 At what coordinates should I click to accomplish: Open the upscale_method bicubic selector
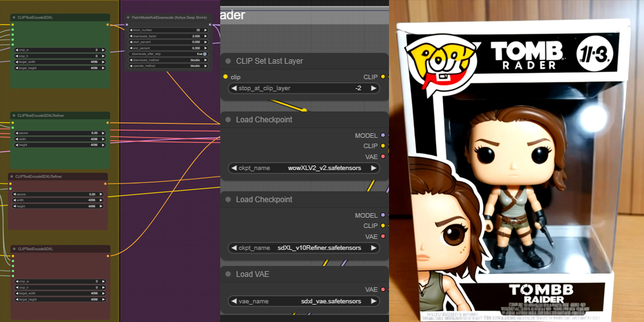168,66
